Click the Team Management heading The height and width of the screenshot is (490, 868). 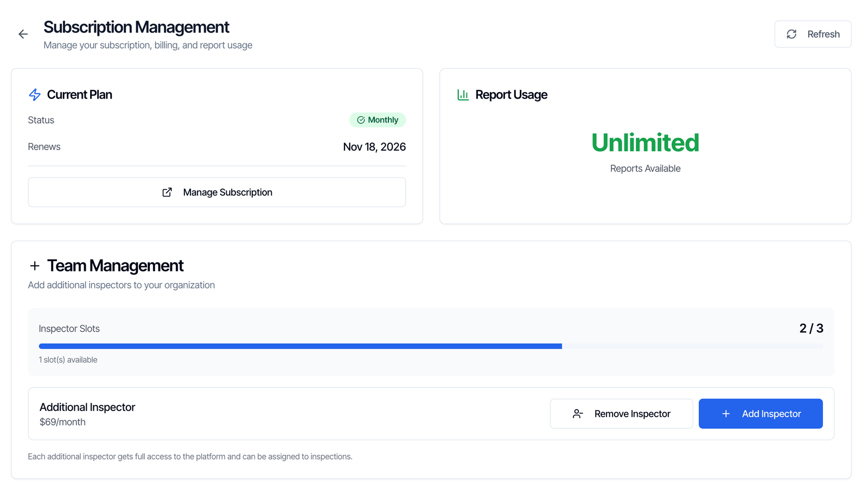(x=115, y=266)
